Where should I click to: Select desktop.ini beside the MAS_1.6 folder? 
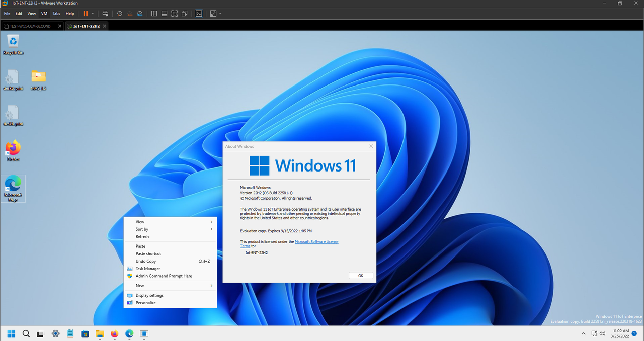tap(13, 80)
